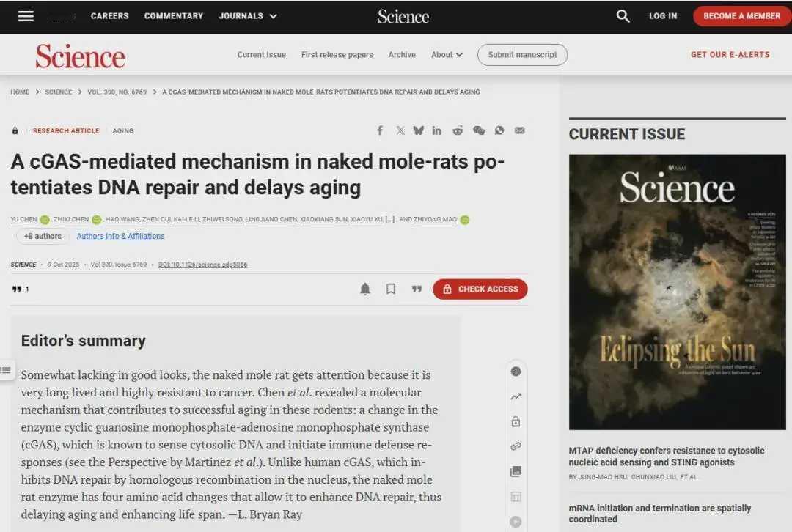Go to Current Issue tab
Viewport: 792px width, 532px height.
coord(262,54)
